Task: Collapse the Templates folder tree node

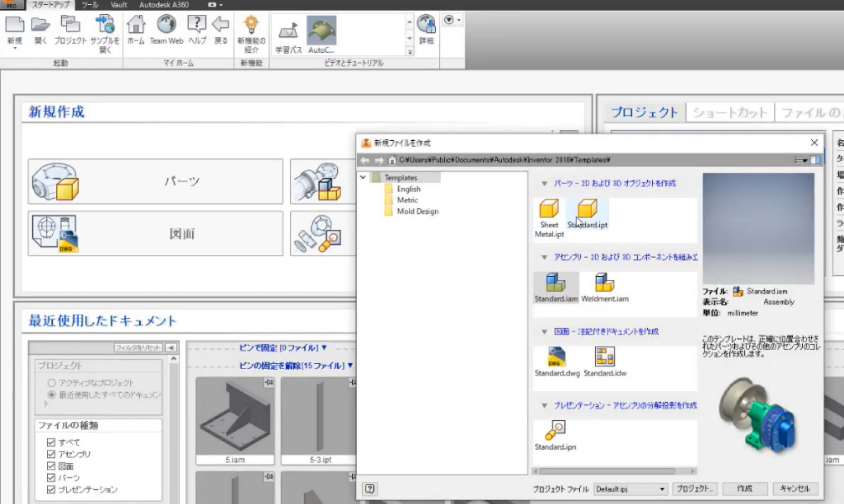Action: click(363, 178)
